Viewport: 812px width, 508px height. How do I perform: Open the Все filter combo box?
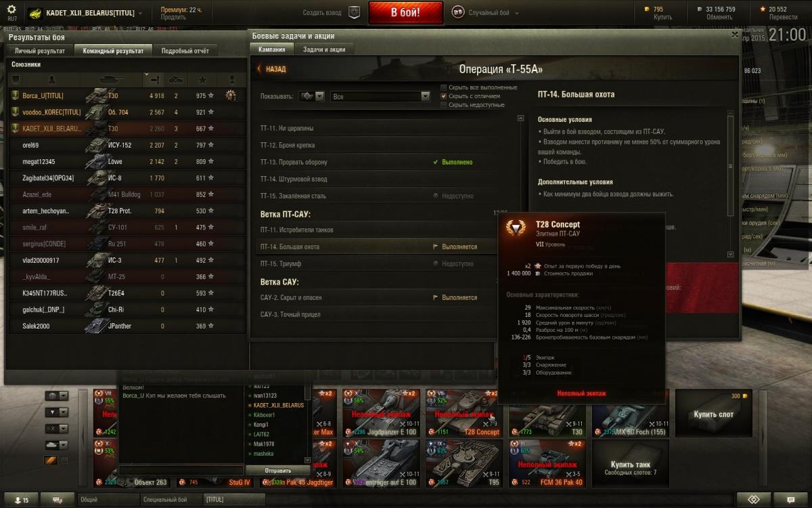(x=380, y=97)
